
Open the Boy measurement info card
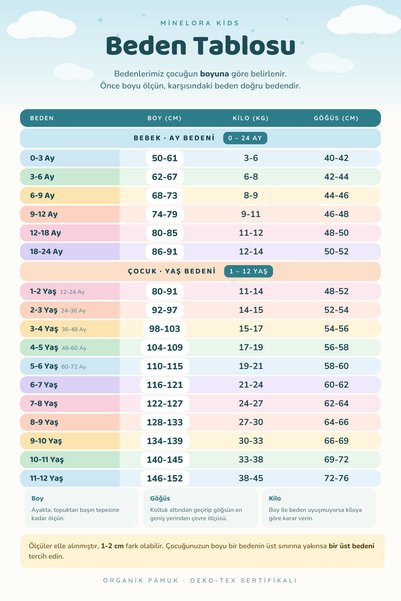tap(81, 508)
